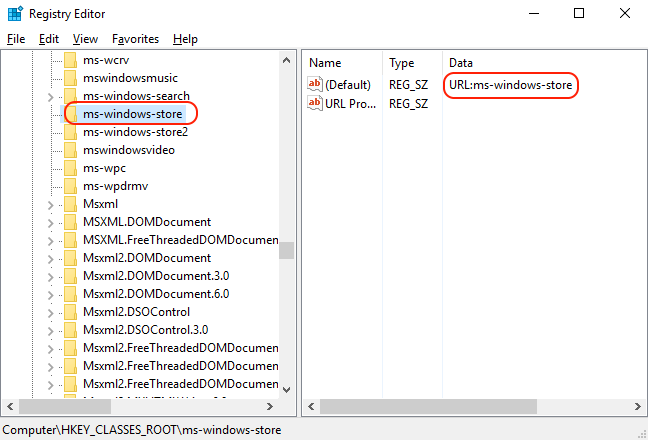Click REG_SZ type of URL Pro... row
648x440 pixels.
point(408,103)
